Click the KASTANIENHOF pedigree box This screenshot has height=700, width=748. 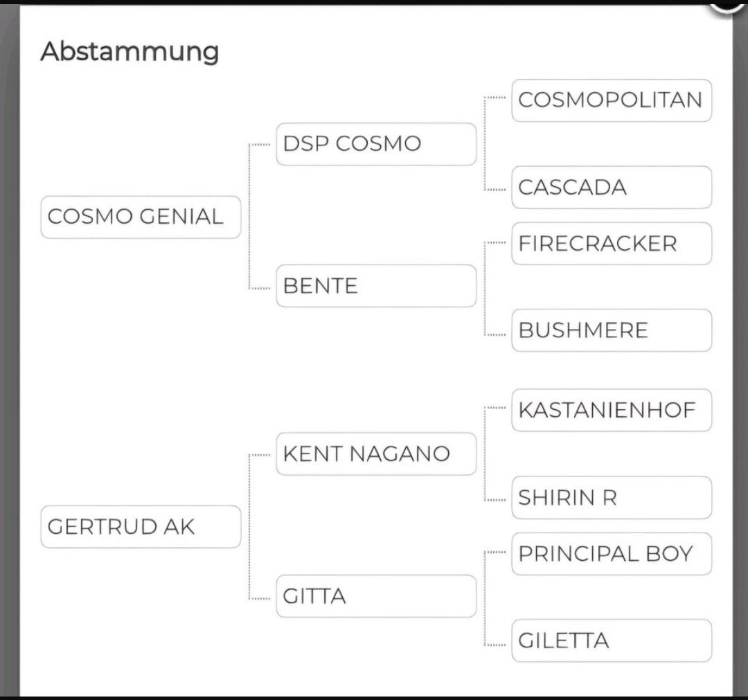612,410
